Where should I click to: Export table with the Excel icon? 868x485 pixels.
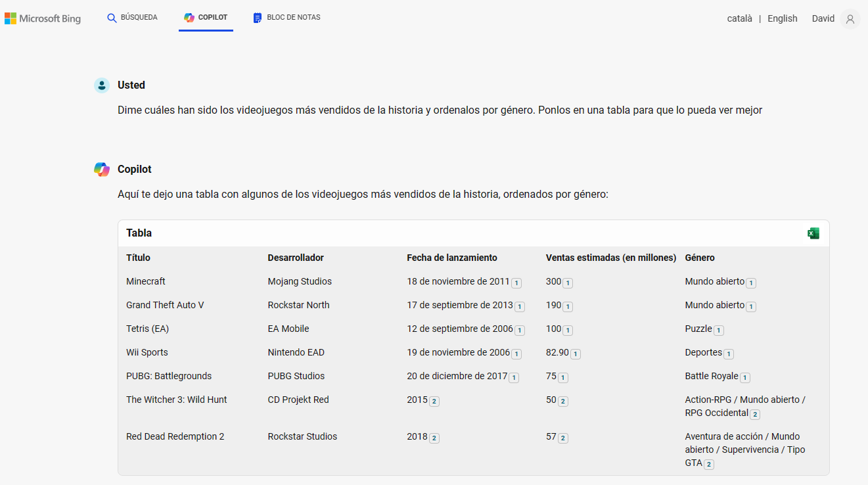pos(813,233)
